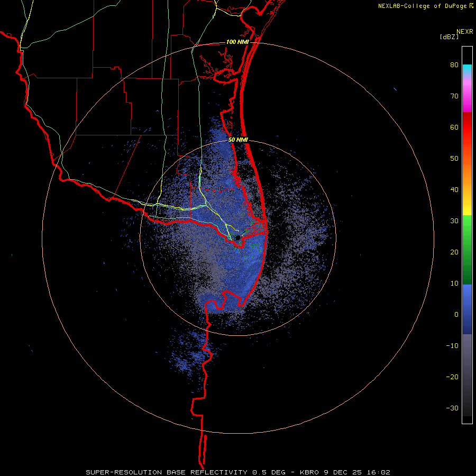Click the -10 value on the dBZ scale
Image resolution: width=476 pixels, height=476 pixels.
(x=452, y=346)
